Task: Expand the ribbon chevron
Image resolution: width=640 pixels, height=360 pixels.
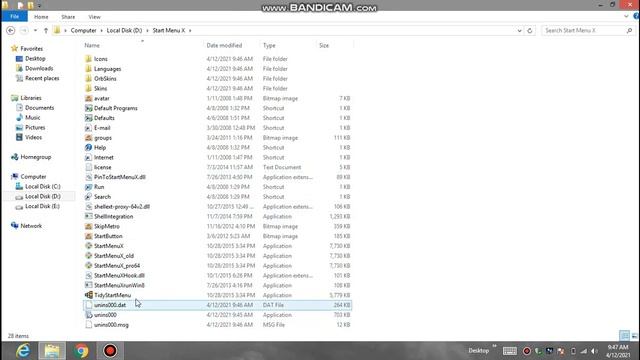Action: pos(626,17)
